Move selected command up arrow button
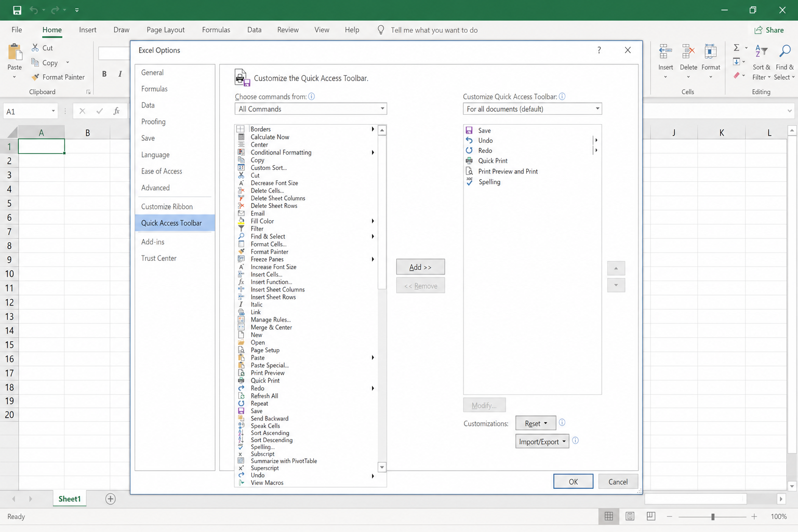 click(x=616, y=268)
